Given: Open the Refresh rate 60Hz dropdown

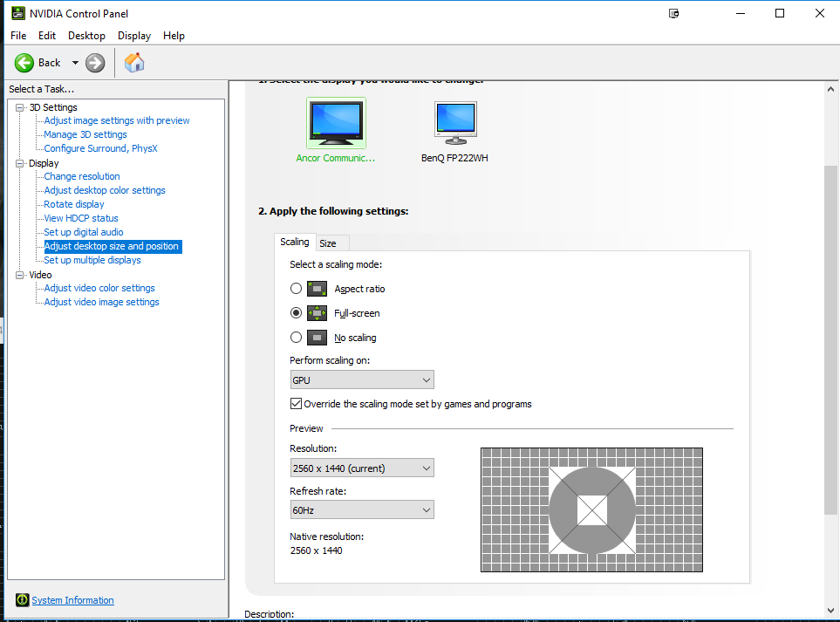Looking at the screenshot, I should point(362,510).
